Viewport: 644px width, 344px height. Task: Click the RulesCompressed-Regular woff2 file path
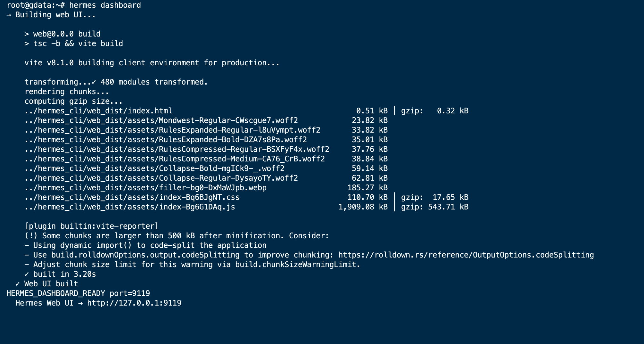[x=177, y=149]
